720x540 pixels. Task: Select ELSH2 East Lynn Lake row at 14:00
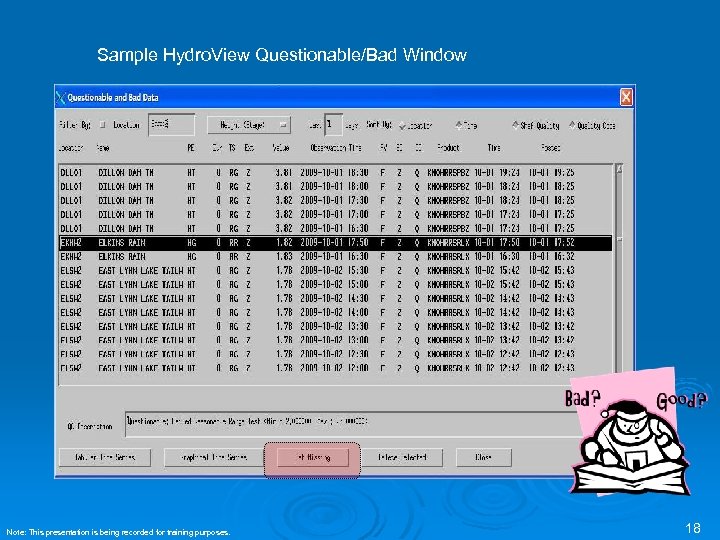336,313
